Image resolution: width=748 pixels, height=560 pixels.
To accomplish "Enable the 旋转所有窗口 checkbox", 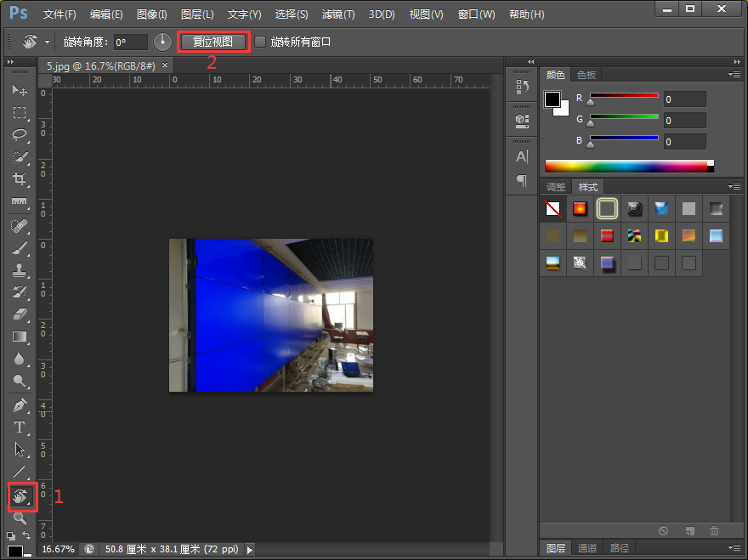I will 260,41.
